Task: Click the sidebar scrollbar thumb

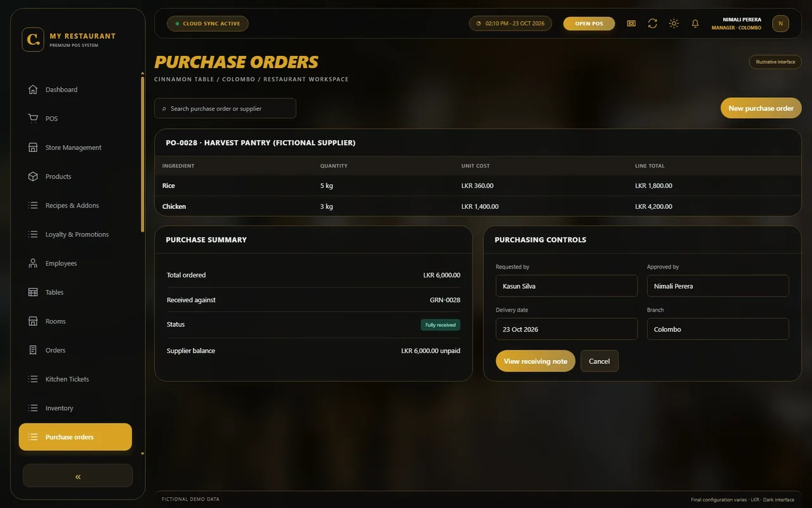Action: pyautogui.click(x=142, y=154)
